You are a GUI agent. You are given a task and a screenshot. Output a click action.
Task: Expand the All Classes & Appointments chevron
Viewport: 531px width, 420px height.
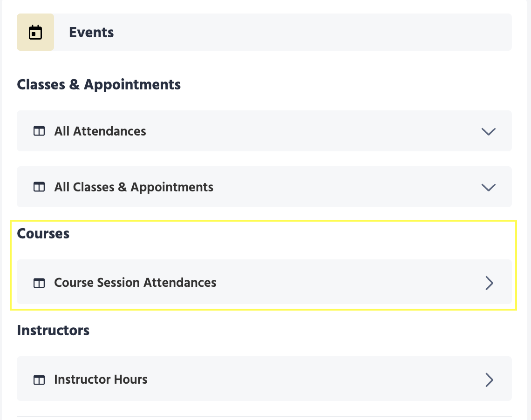(488, 187)
